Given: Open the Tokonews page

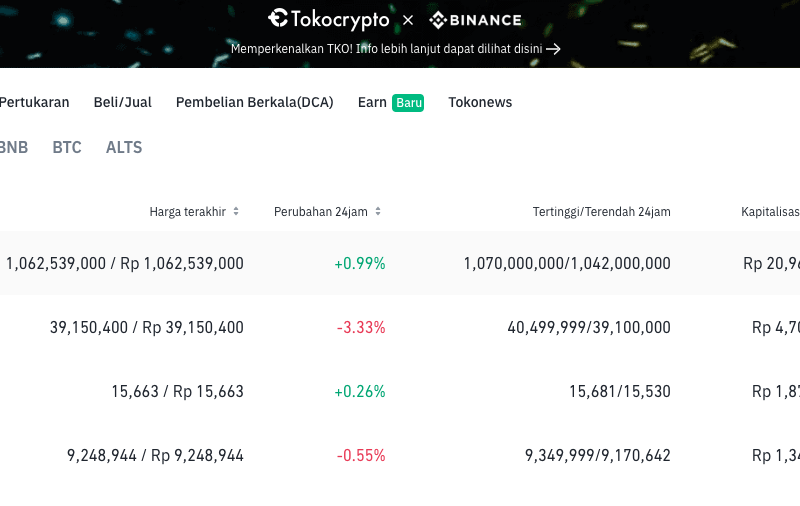Looking at the screenshot, I should coord(480,102).
